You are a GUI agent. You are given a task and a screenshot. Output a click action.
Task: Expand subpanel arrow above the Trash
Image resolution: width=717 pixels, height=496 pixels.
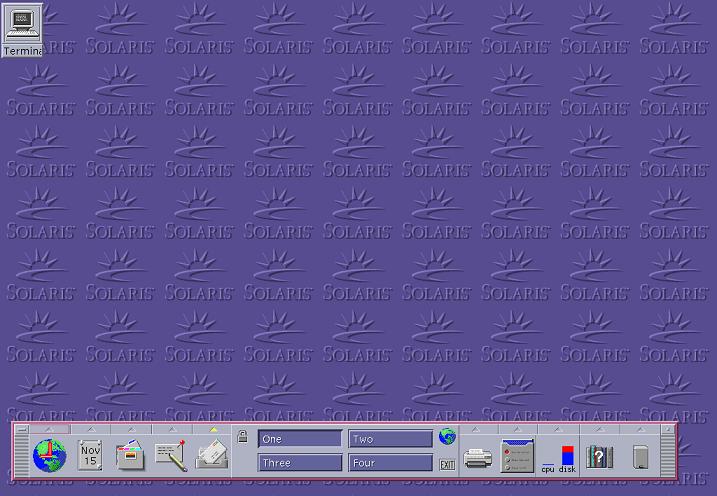click(640, 429)
